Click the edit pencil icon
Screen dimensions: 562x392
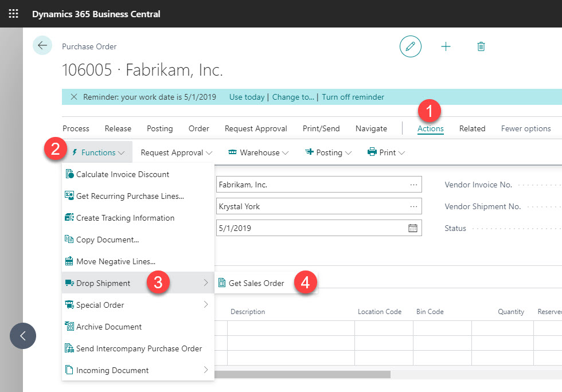click(410, 46)
